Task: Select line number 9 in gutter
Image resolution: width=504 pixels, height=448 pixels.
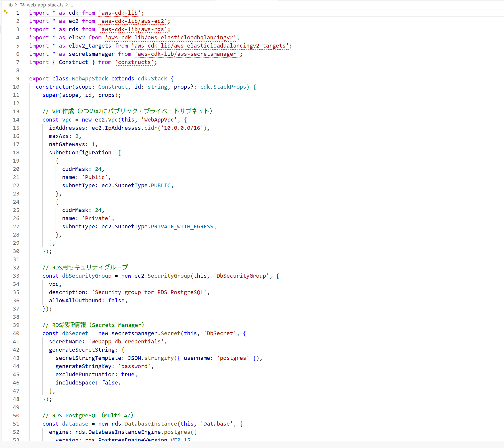Action: (17, 78)
